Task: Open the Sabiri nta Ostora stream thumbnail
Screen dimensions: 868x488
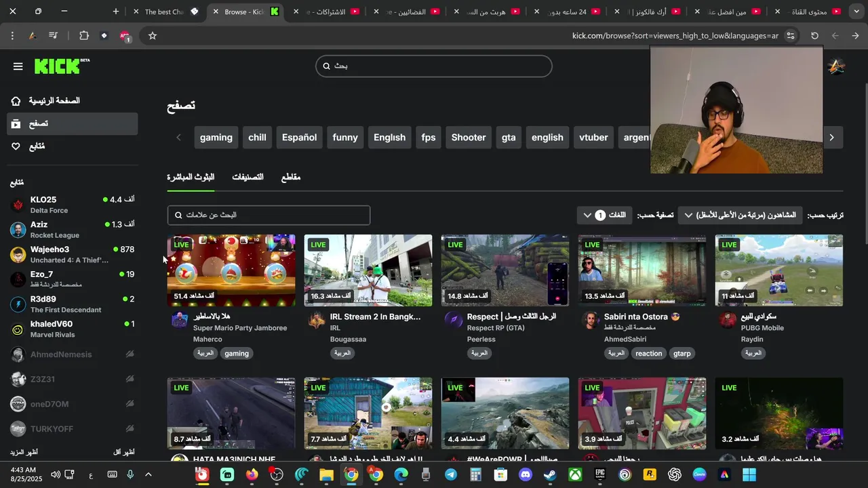Action: click(642, 270)
